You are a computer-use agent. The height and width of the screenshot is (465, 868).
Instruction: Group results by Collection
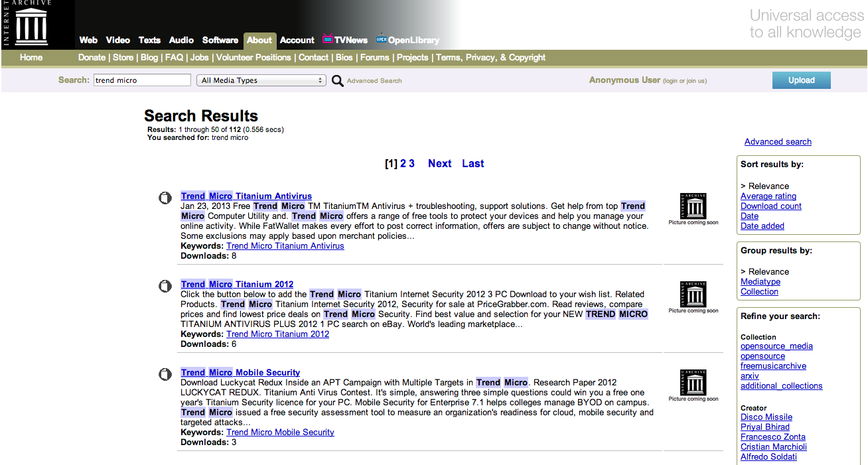[759, 292]
